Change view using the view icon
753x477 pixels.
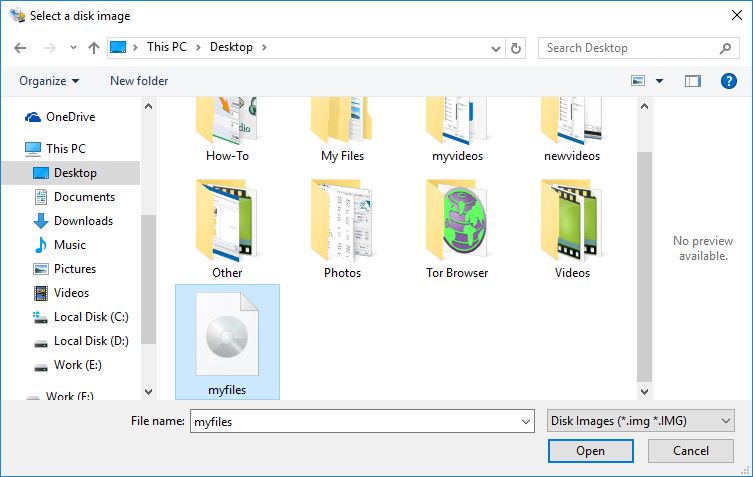coord(638,81)
